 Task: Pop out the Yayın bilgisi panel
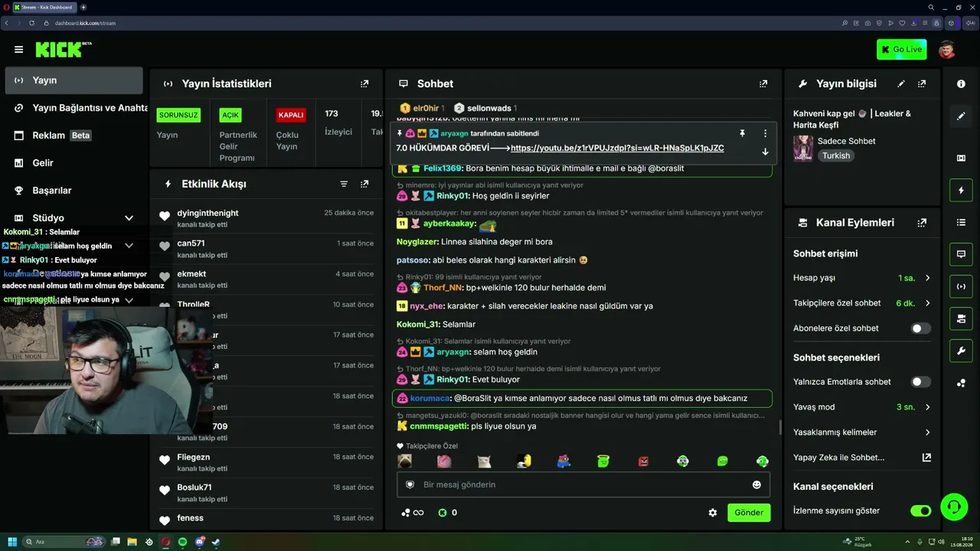click(922, 83)
